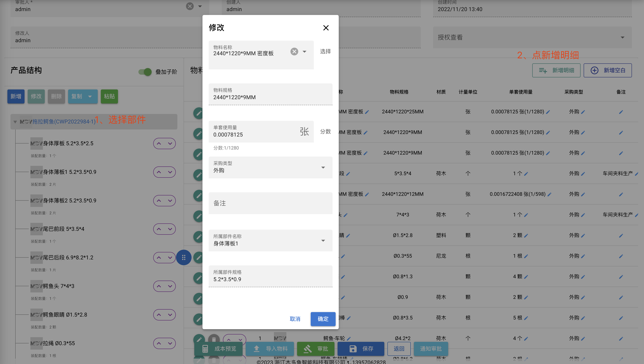Click 取消 to cancel the dialog
Screen dimensions: 644x364
click(x=295, y=319)
